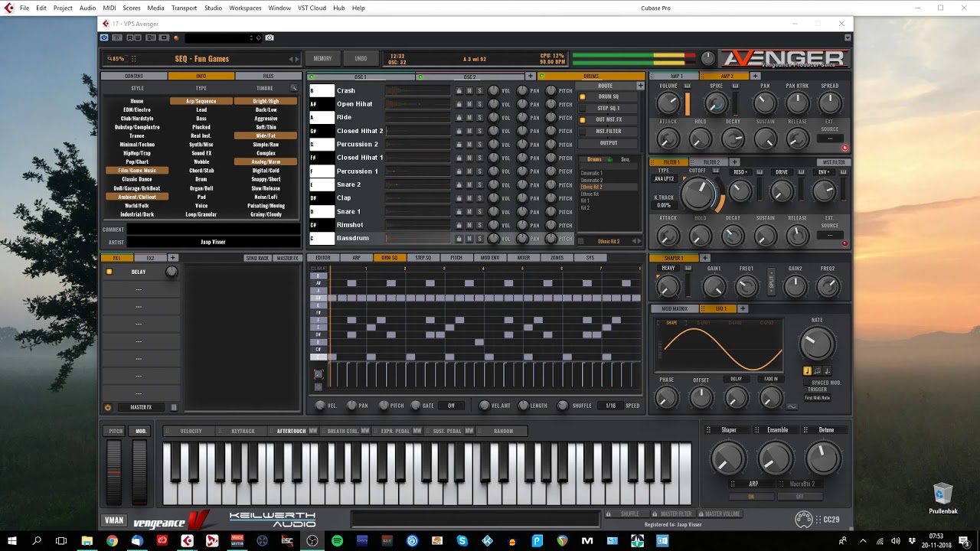This screenshot has height=551, width=980.
Task: Solo the Open Hihat drum slot
Action: (x=479, y=104)
